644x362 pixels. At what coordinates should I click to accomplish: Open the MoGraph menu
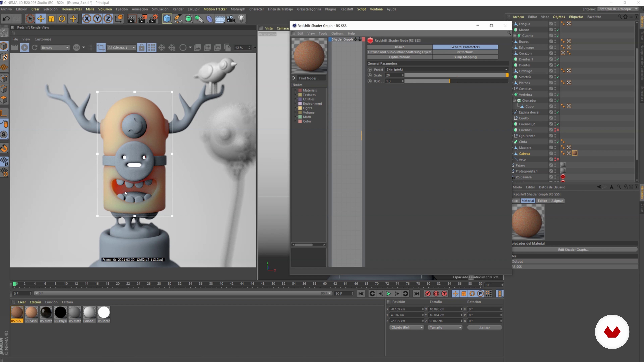point(238,9)
